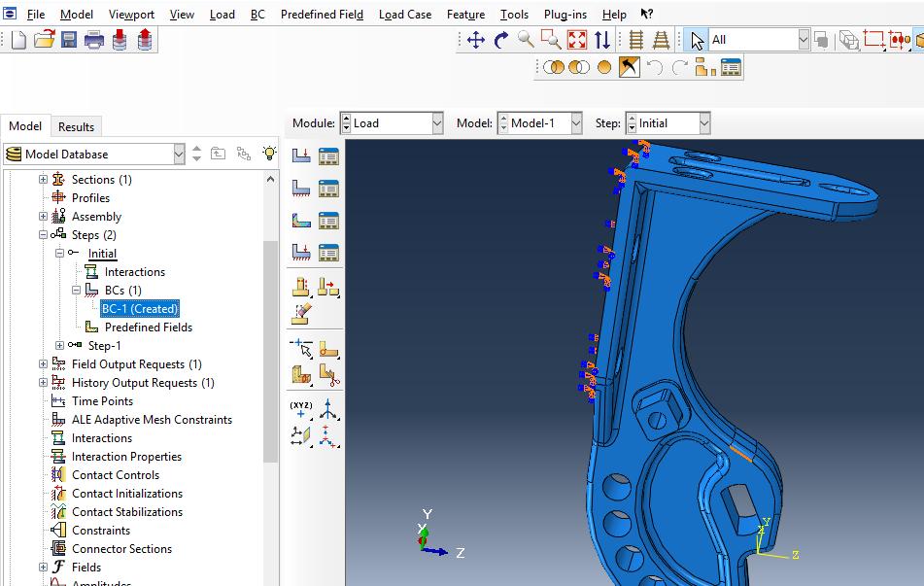Open the File menu
This screenshot has height=586, width=924.
tap(36, 15)
